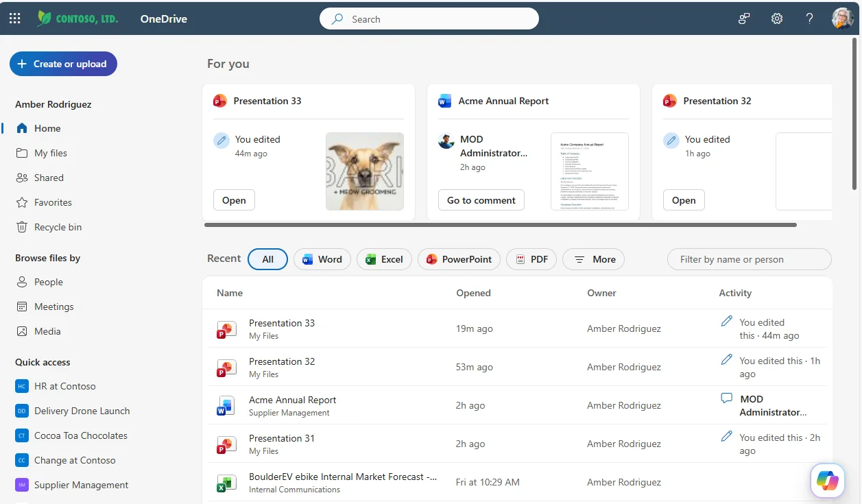Screen dimensions: 862x504
Task: Browse files by Media
Action: click(47, 331)
